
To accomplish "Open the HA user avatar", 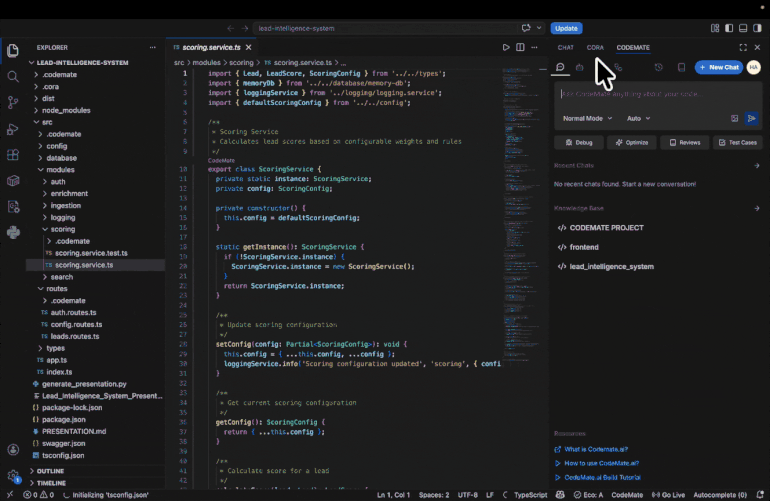I will (753, 67).
